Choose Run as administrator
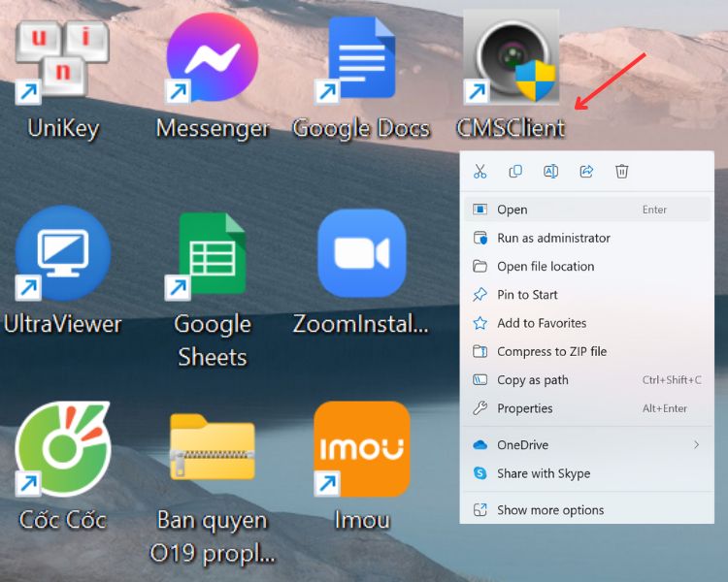 tap(587, 238)
